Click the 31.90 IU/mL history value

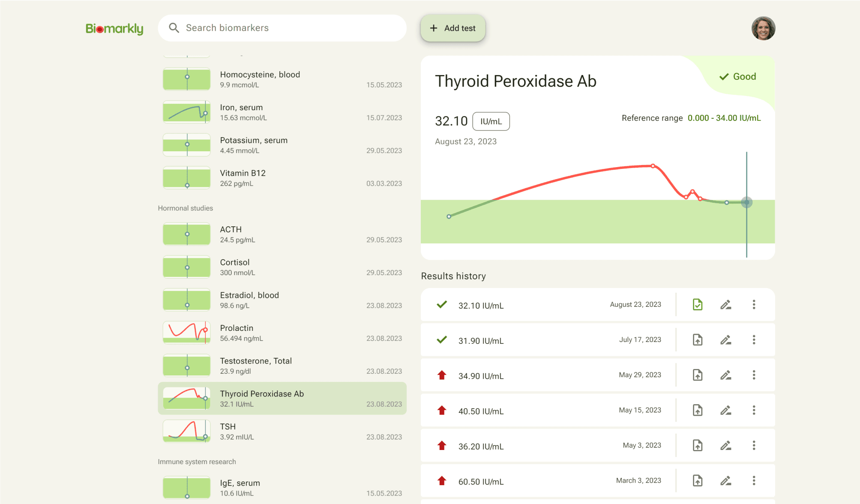click(481, 341)
